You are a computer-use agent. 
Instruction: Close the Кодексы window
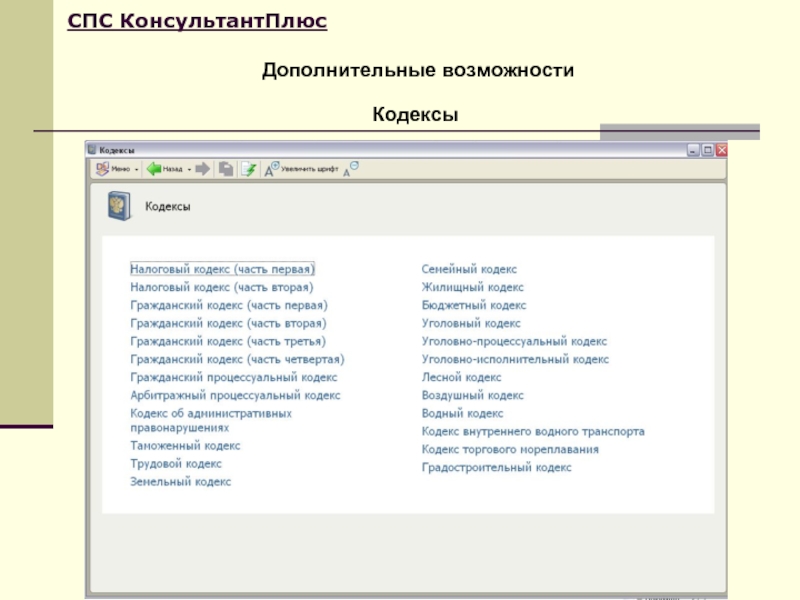721,150
